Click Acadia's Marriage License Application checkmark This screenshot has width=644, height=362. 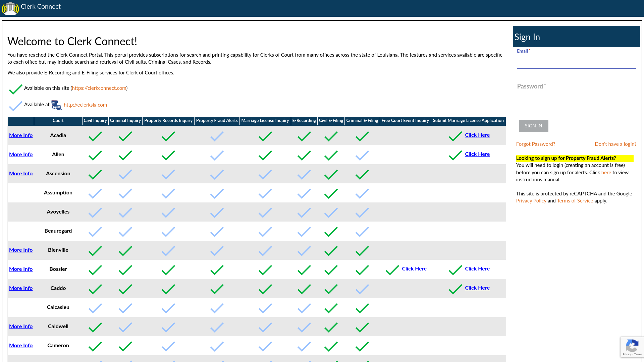pyautogui.click(x=455, y=136)
